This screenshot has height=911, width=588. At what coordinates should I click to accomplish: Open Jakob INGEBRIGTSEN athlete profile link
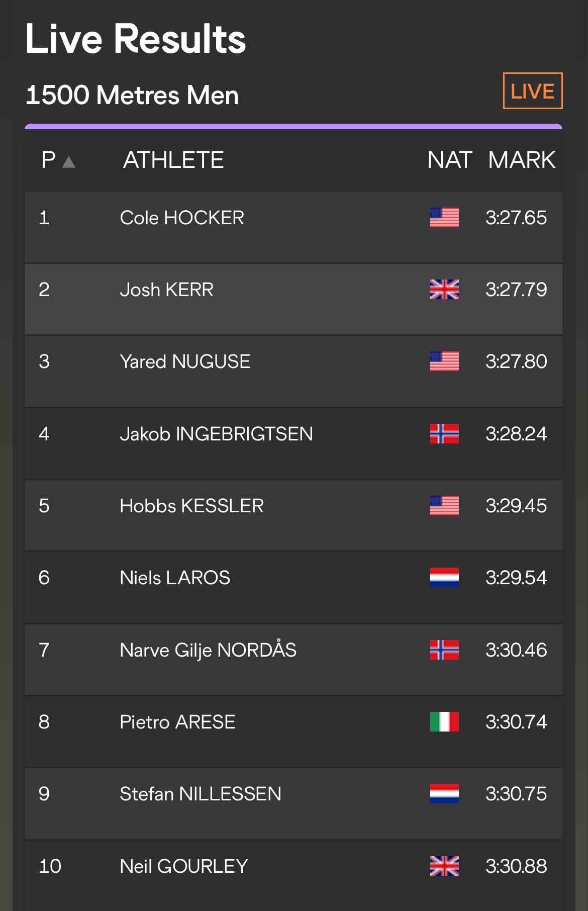217,434
